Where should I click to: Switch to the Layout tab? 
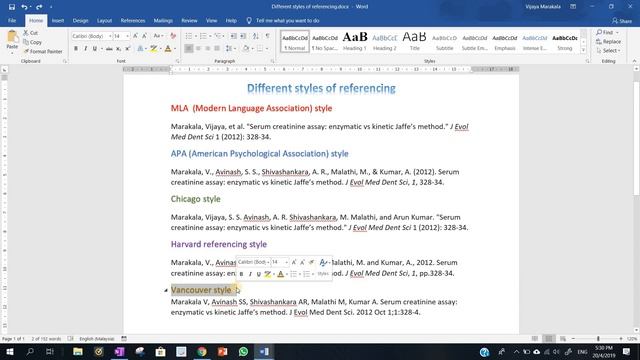104,20
